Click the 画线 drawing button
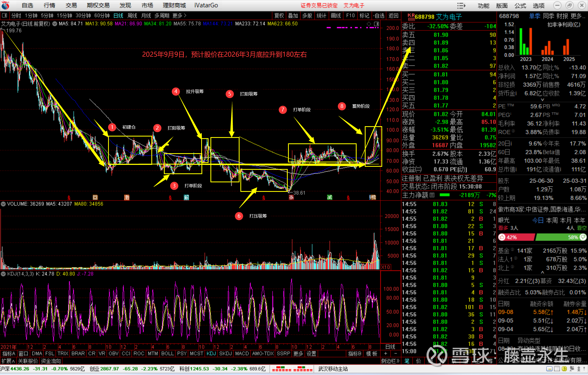Image resolution: width=588 pixels, height=375 pixels. 336,16
